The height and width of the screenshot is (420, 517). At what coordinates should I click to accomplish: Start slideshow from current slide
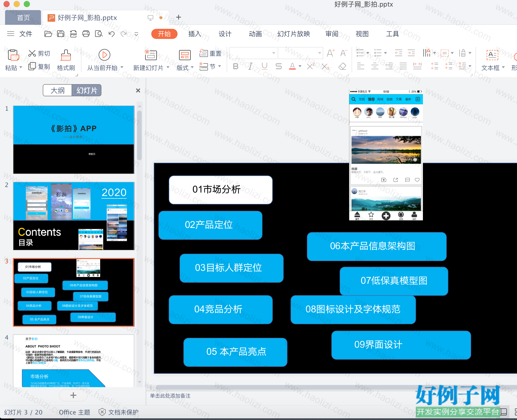coord(104,55)
